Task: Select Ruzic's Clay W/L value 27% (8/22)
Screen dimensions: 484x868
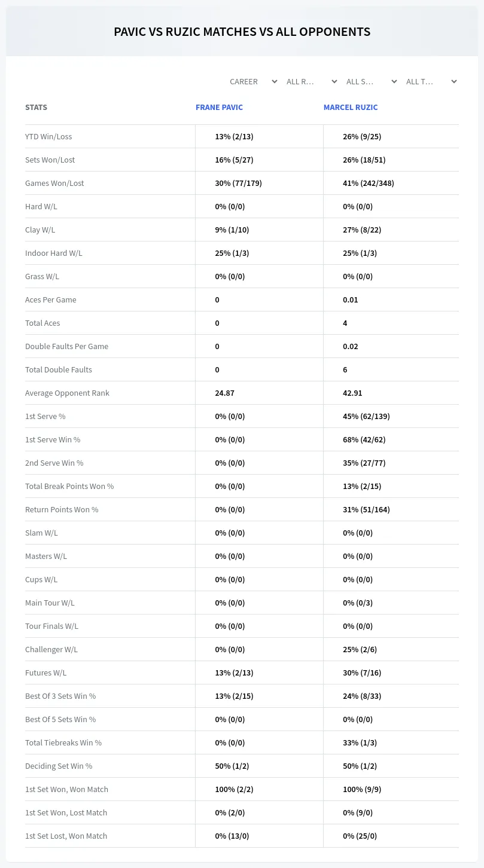Action: (362, 230)
